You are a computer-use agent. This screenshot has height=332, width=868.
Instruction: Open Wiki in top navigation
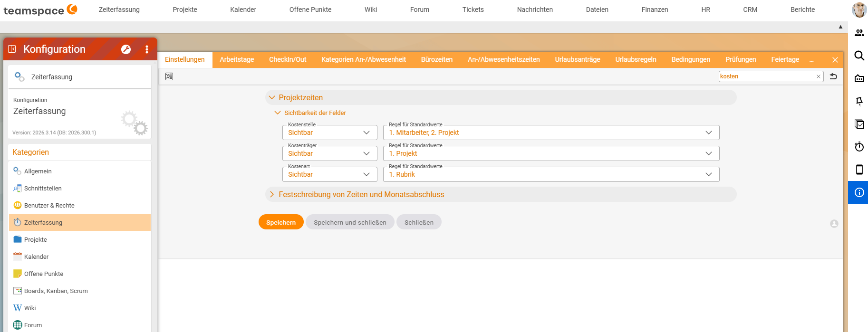click(x=371, y=9)
